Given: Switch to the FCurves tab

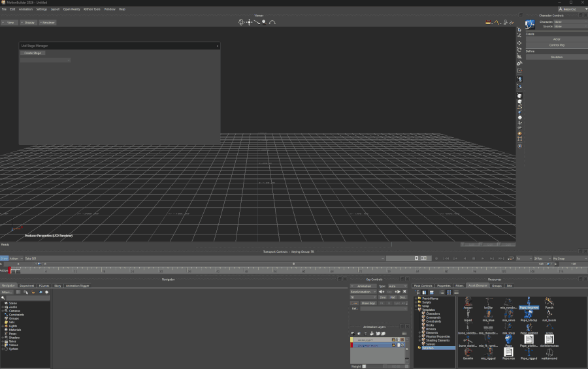Looking at the screenshot, I should click(44, 285).
